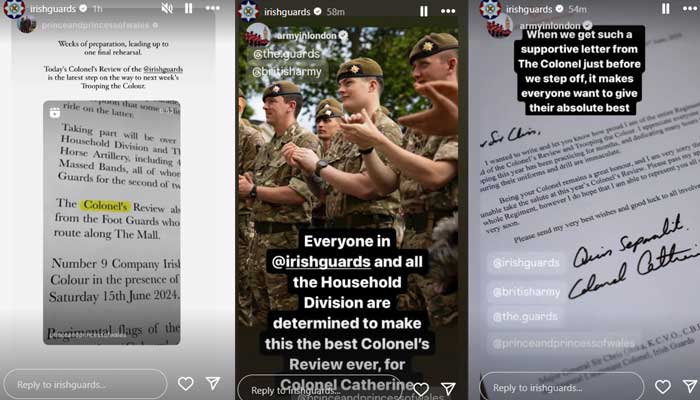Open more options on first story
The width and height of the screenshot is (700, 400).
(212, 8)
